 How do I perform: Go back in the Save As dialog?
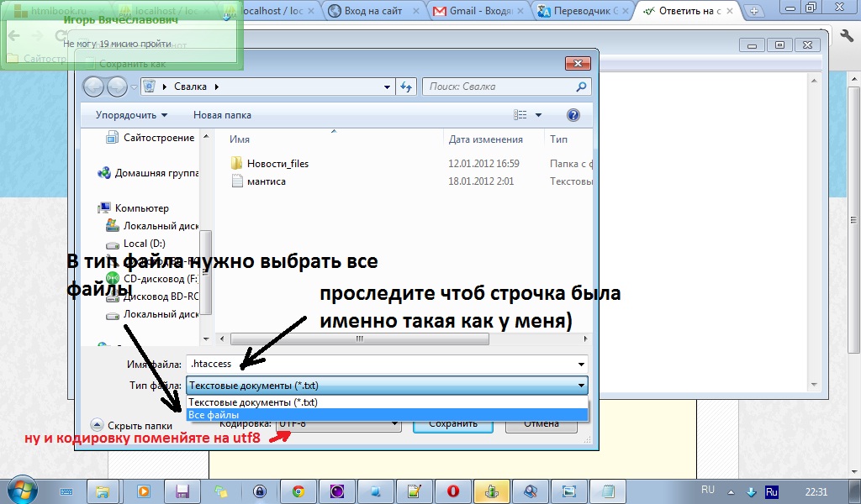pyautogui.click(x=94, y=87)
